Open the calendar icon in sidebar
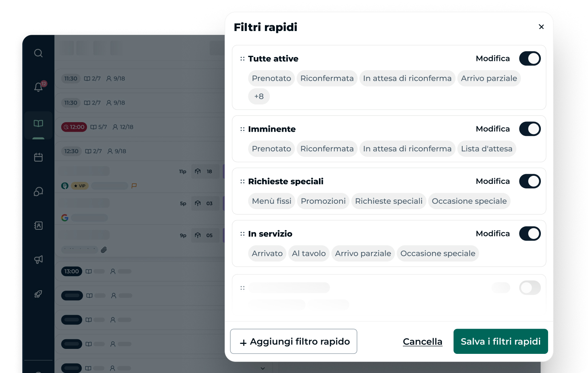The height and width of the screenshot is (373, 588). coord(38,157)
